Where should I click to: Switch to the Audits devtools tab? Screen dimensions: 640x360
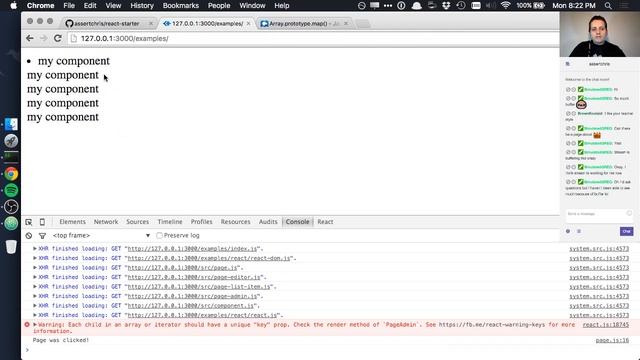pos(268,222)
